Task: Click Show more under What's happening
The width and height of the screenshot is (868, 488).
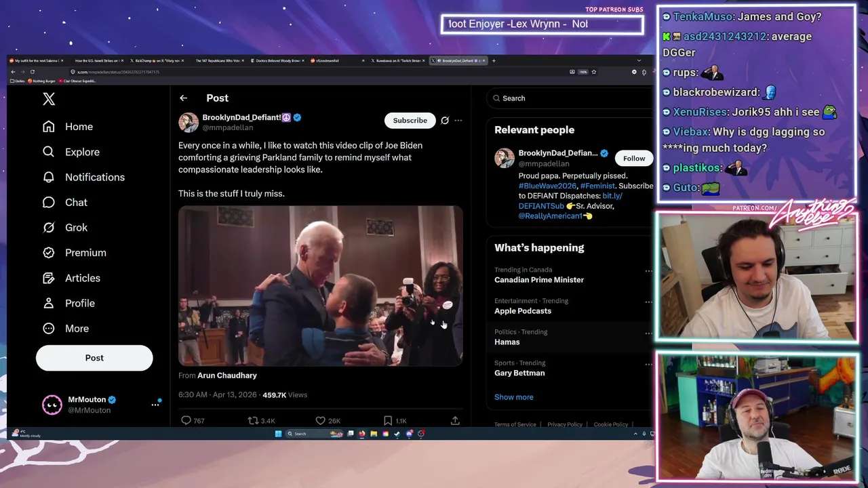Action: pyautogui.click(x=514, y=397)
